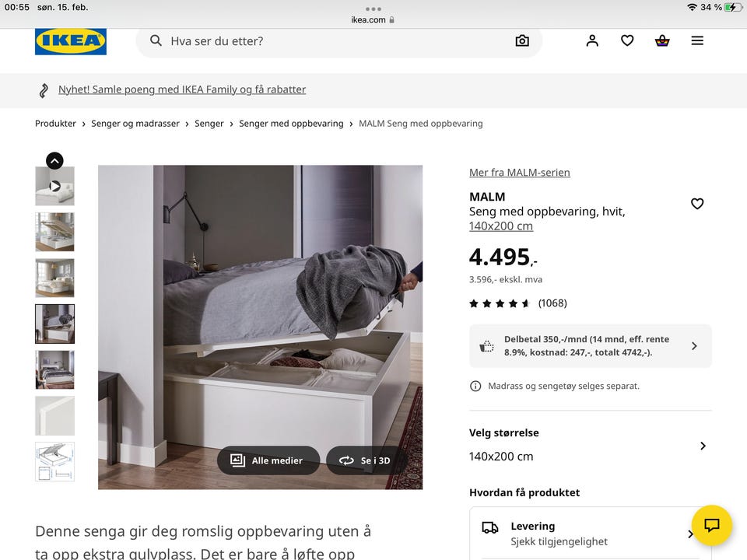Click the info icon beside Madrass note
This screenshot has width=747, height=560.
click(475, 387)
